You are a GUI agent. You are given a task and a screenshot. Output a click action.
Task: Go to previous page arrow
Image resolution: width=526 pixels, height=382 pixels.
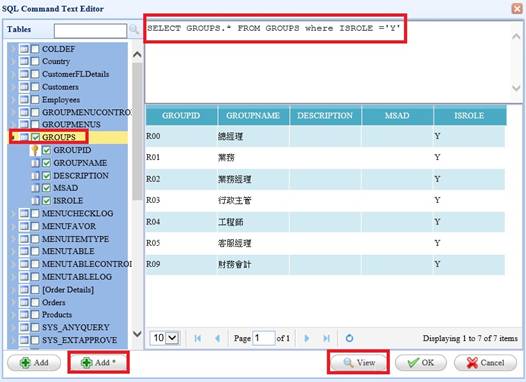(x=218, y=338)
